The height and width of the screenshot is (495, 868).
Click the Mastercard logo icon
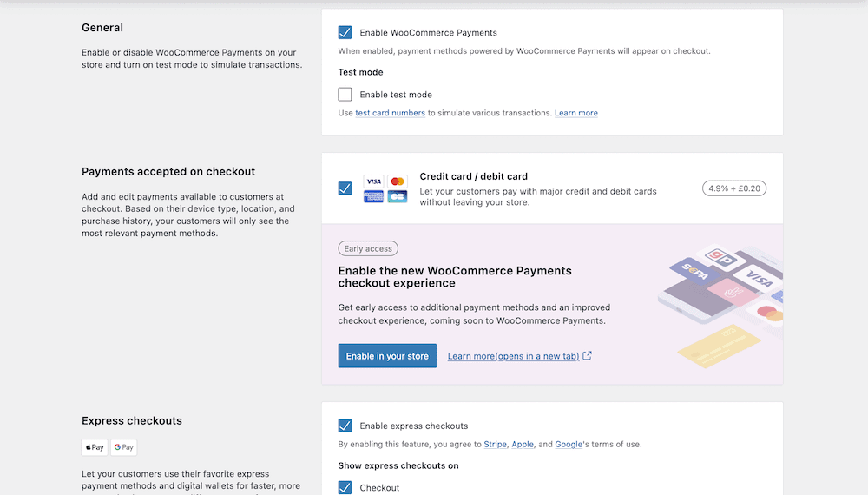tap(398, 181)
